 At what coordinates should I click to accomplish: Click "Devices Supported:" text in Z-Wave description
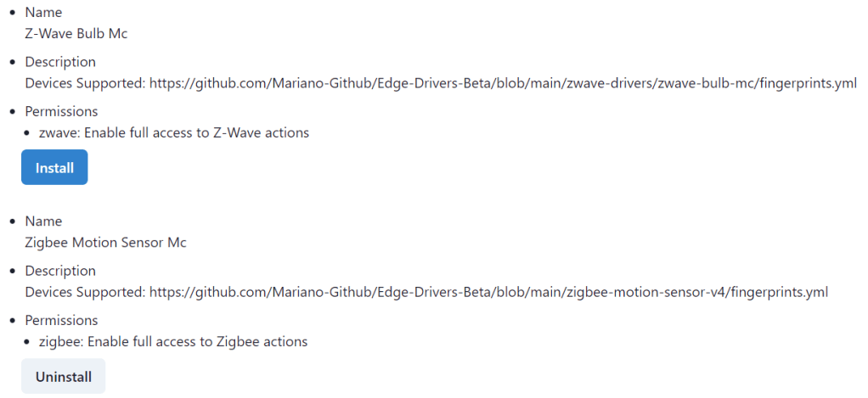85,83
